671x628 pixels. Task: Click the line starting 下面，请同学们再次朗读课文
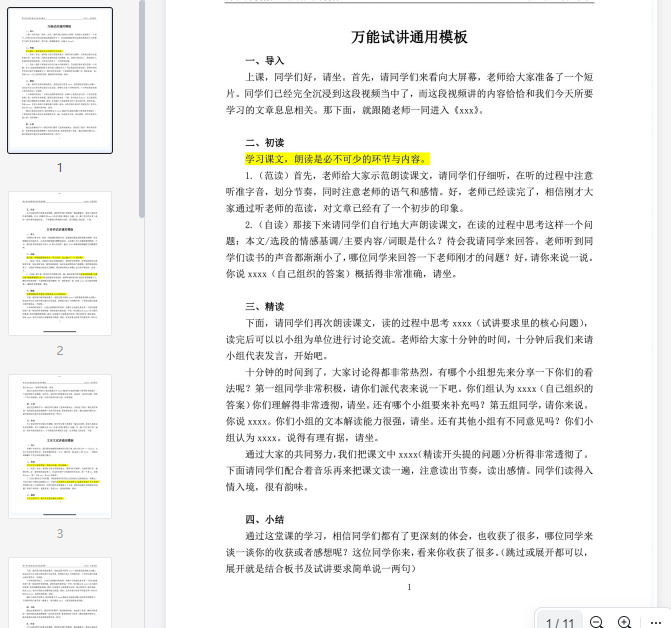click(419, 323)
